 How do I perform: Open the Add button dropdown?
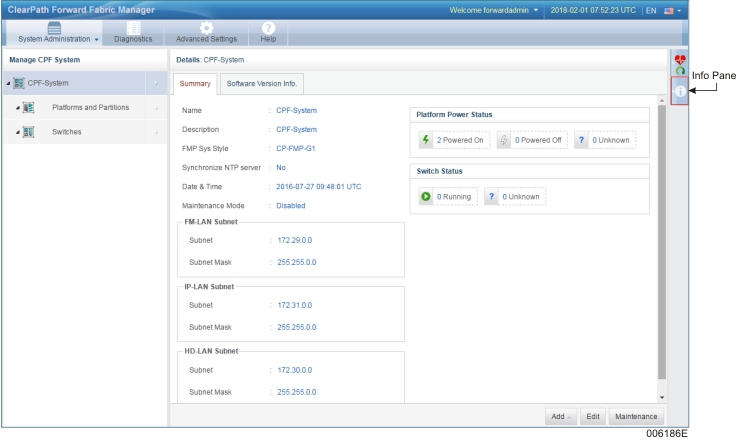[560, 416]
